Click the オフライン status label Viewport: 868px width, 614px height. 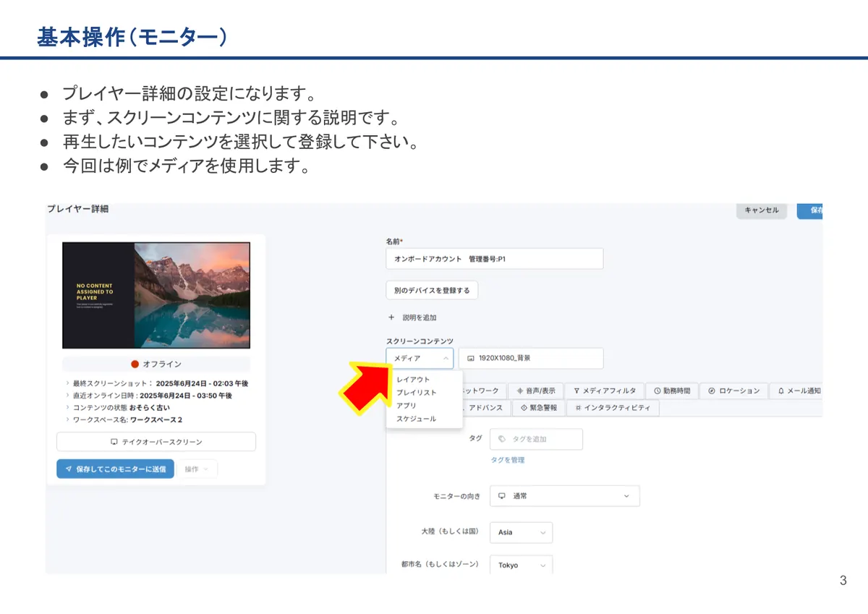[x=162, y=364]
